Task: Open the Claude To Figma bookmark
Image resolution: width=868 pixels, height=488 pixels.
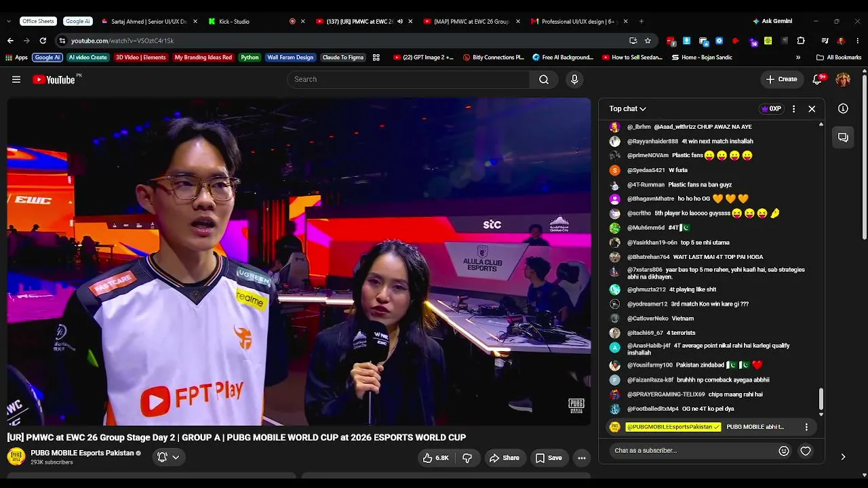Action: point(343,58)
